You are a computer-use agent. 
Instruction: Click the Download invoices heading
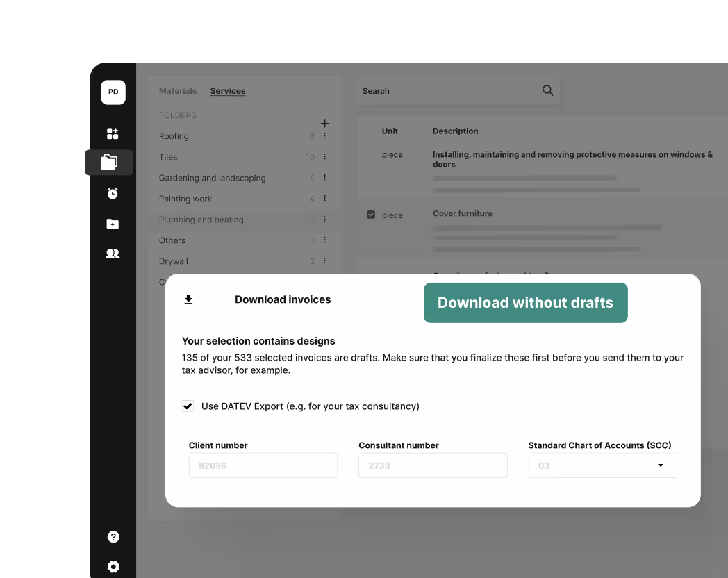[x=283, y=299]
